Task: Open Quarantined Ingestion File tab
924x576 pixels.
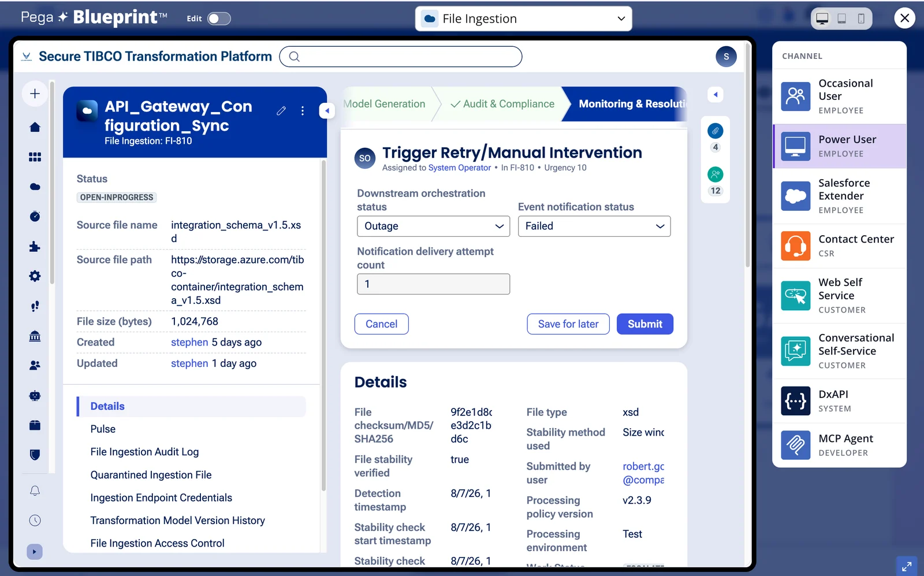Action: click(x=151, y=475)
